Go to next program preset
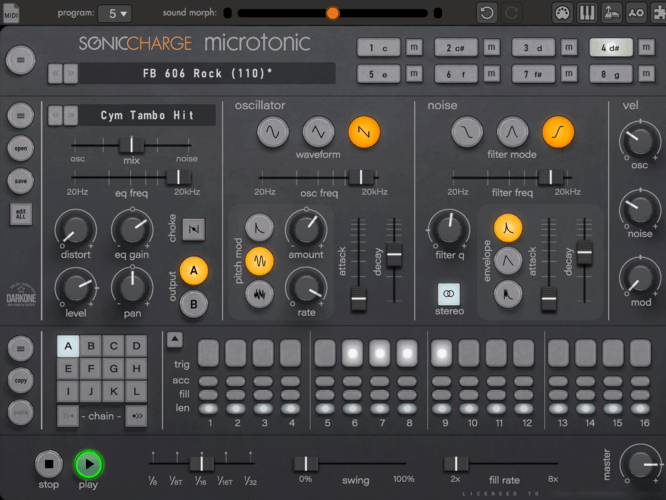This screenshot has height=500, width=666. pyautogui.click(x=71, y=73)
